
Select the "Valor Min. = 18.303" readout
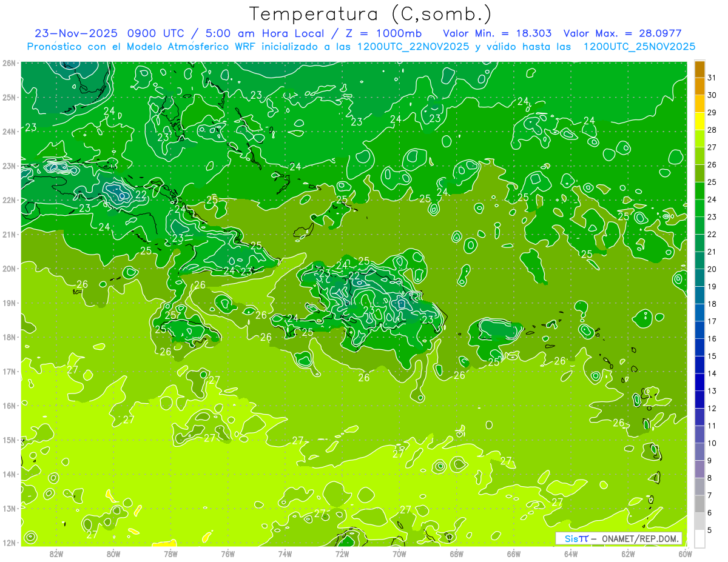[497, 33]
